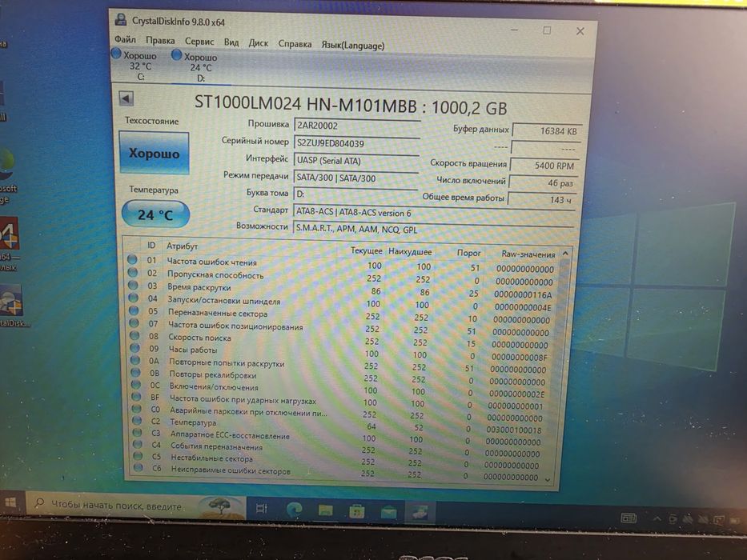
Task: Click the serial number field S2ZUJ9ED804039
Action: pyautogui.click(x=357, y=144)
